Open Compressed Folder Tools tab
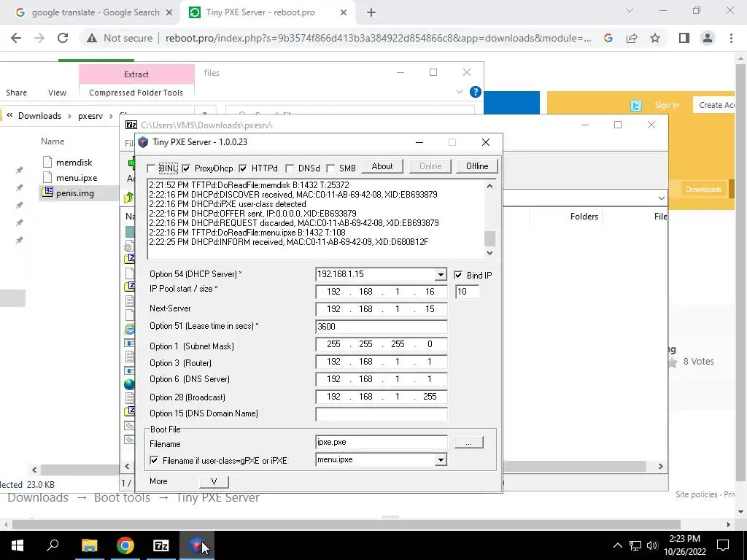 pyautogui.click(x=136, y=93)
